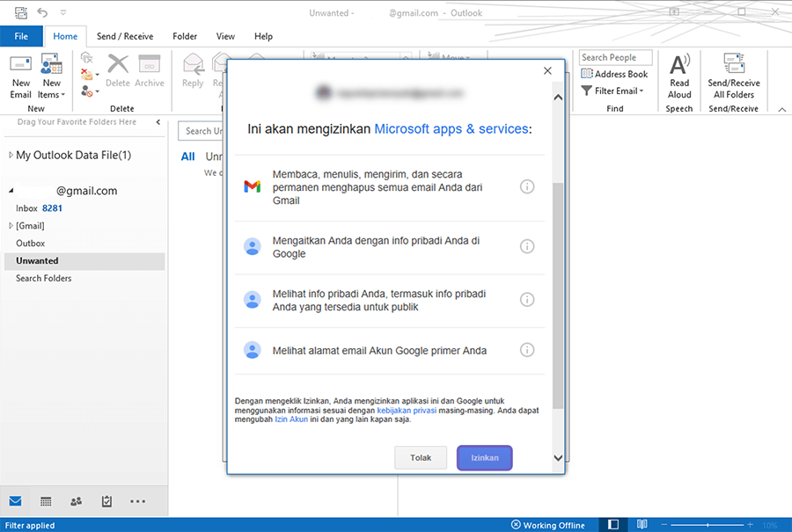Image resolution: width=792 pixels, height=532 pixels.
Task: Click the Archive icon
Action: click(x=150, y=71)
